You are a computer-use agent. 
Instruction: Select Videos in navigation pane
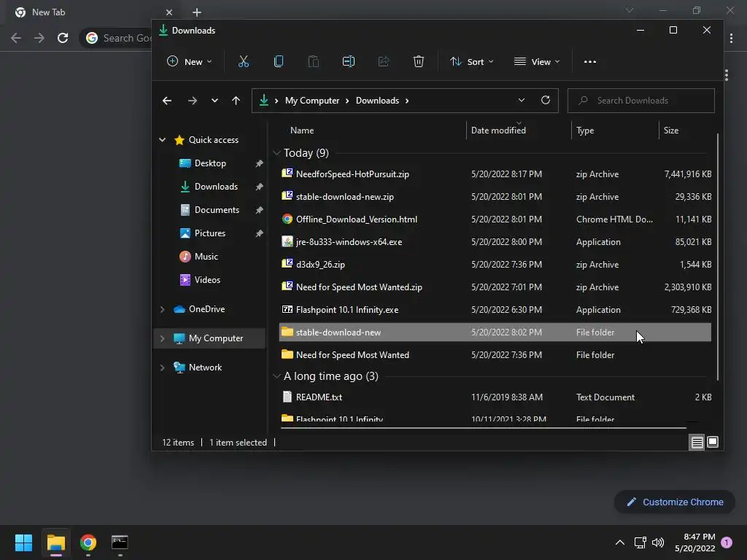[x=207, y=280]
